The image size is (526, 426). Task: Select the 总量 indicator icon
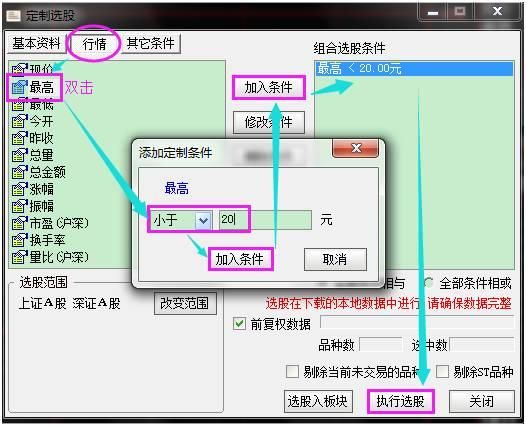(19, 155)
